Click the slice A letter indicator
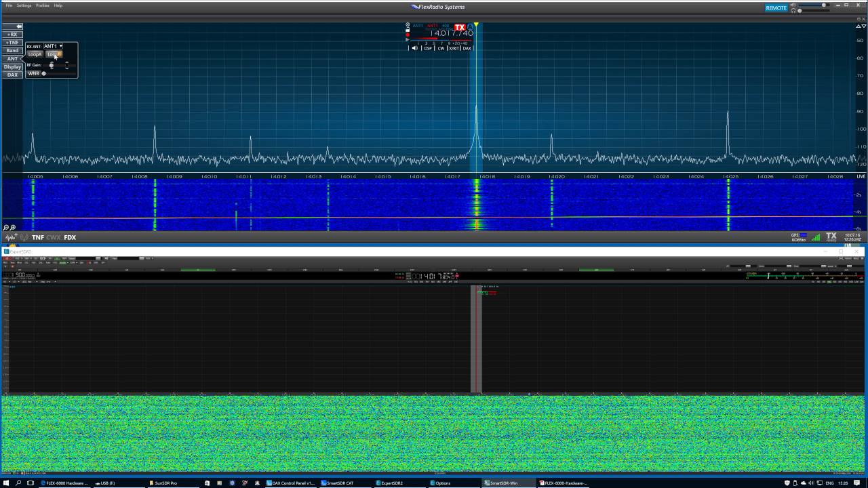868x488 pixels. click(x=470, y=27)
